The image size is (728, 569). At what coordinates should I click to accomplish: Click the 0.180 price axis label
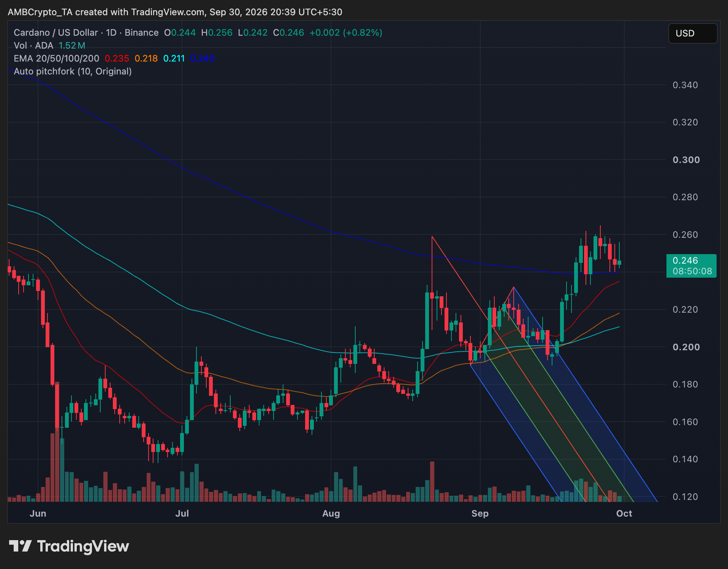tap(685, 384)
